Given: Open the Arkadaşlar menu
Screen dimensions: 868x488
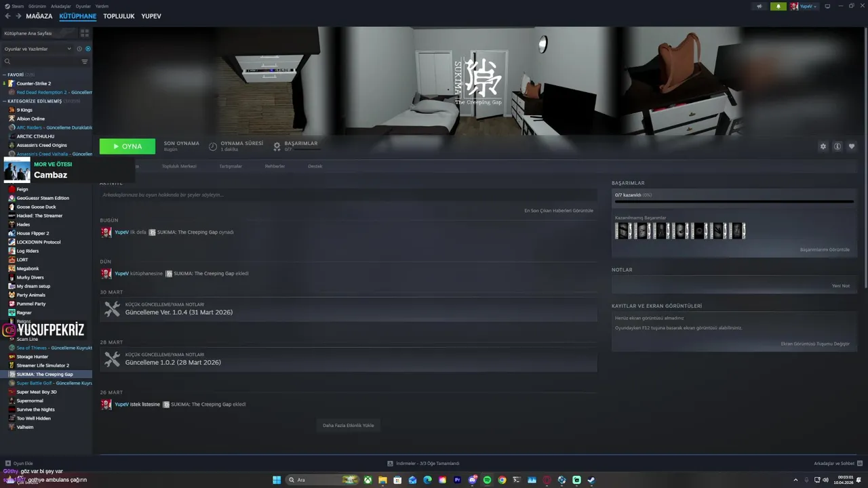Looking at the screenshot, I should tap(61, 6).
